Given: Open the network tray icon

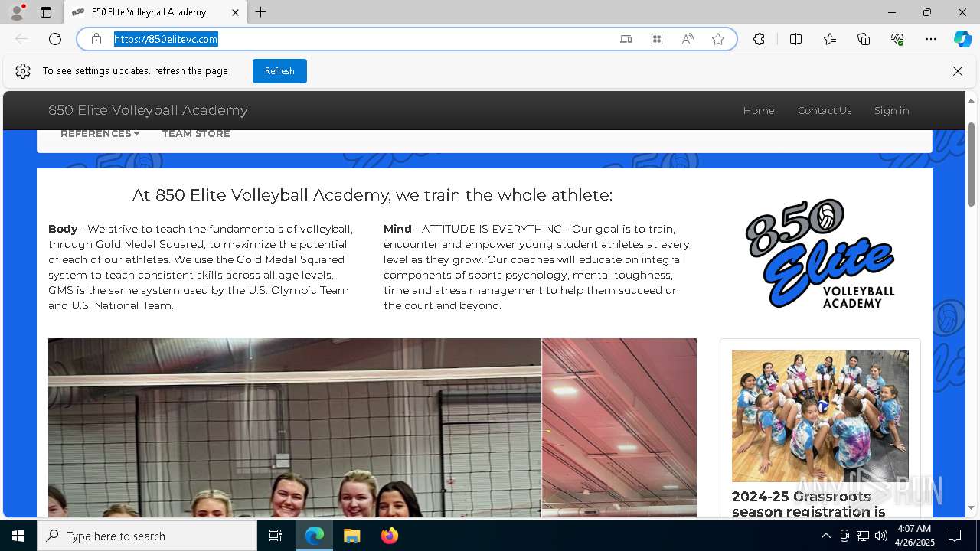Looking at the screenshot, I should [x=863, y=536].
